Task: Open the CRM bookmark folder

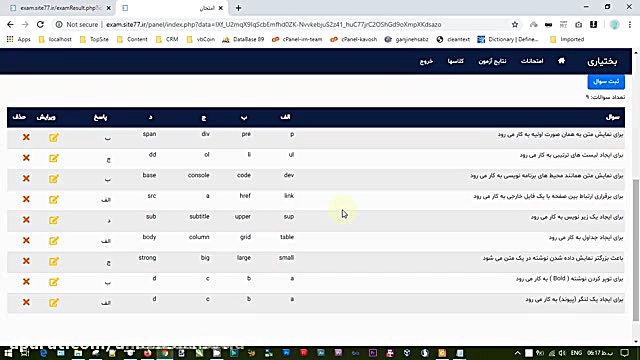Action: point(167,40)
